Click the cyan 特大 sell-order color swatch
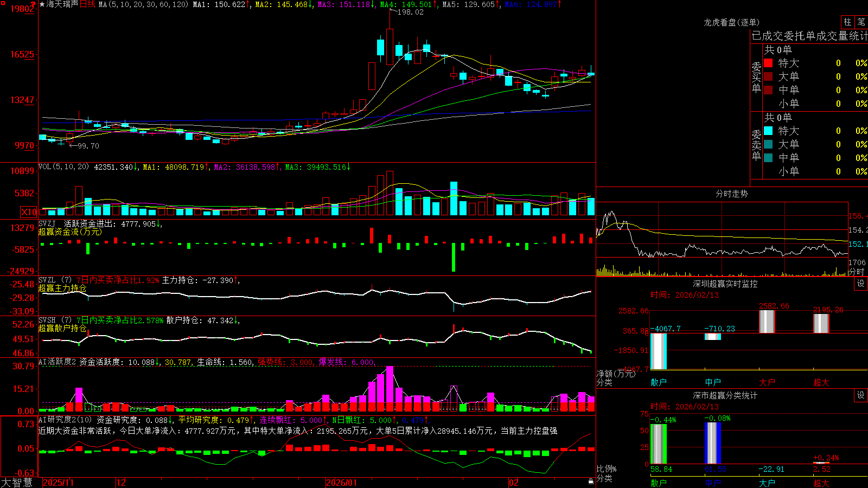 (x=768, y=131)
